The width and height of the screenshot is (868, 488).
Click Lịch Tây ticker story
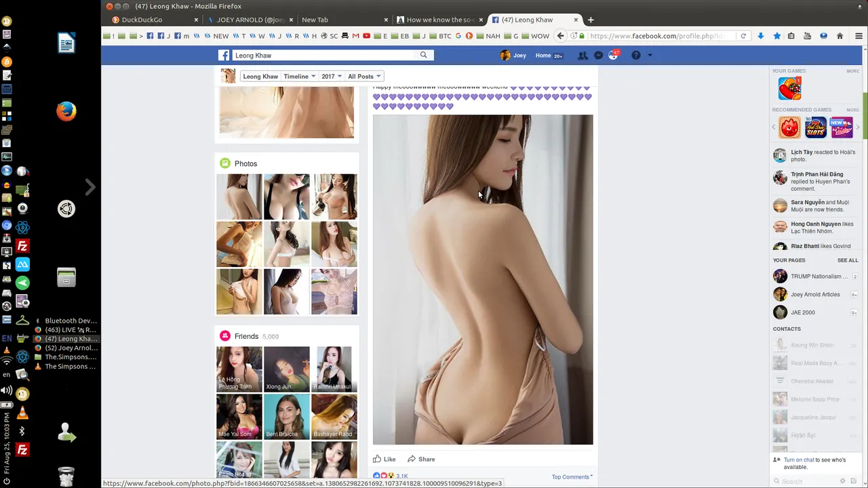816,156
